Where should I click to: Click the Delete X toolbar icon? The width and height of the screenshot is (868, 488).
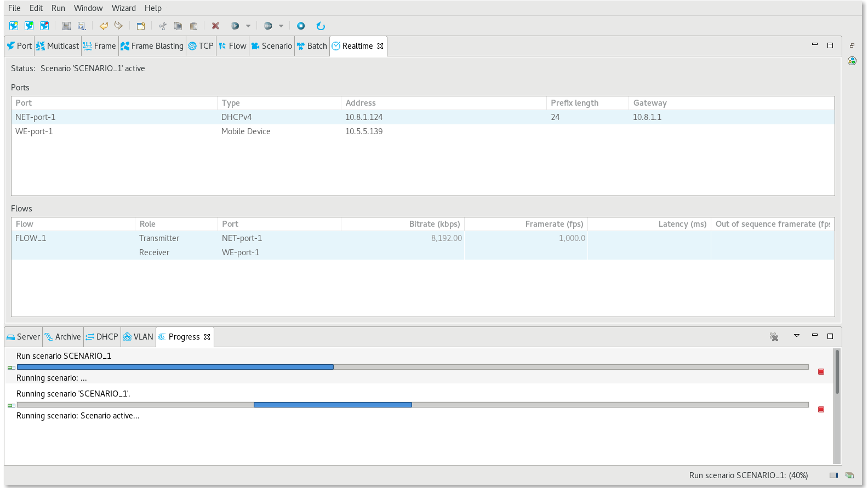pyautogui.click(x=215, y=26)
